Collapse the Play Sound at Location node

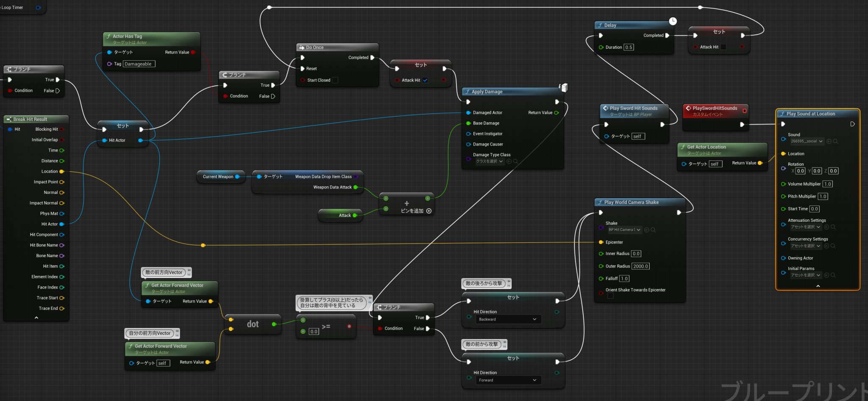[x=818, y=286]
